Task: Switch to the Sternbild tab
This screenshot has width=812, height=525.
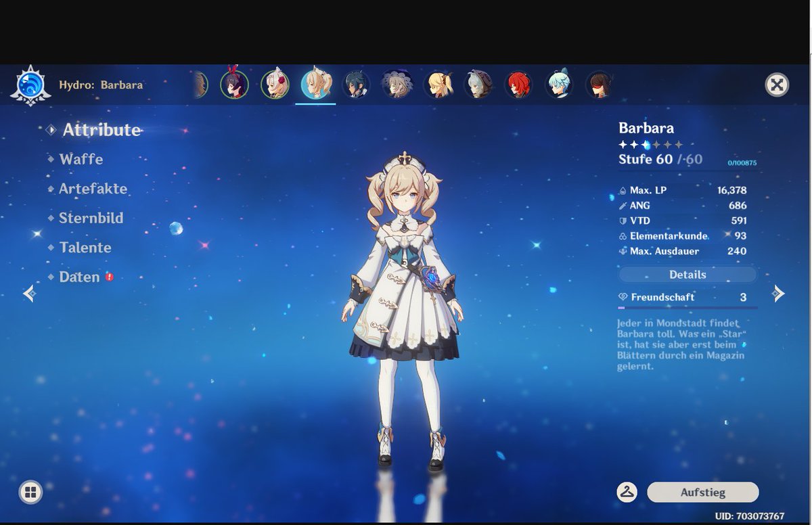Action: tap(91, 218)
